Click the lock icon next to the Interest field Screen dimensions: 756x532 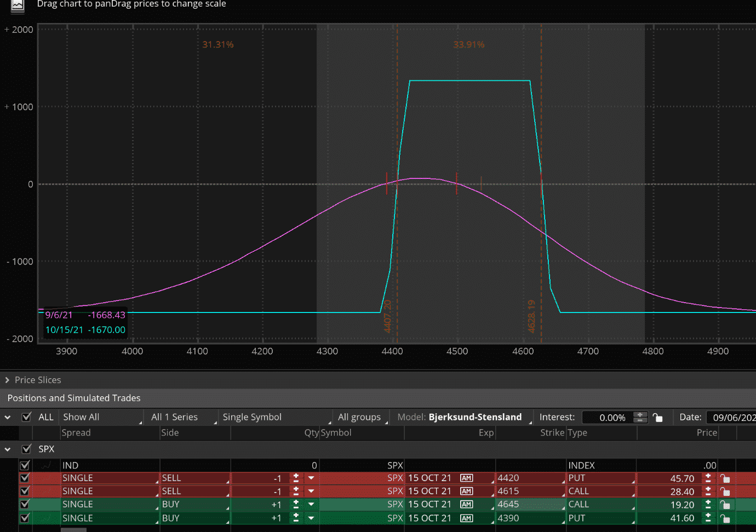click(x=658, y=417)
